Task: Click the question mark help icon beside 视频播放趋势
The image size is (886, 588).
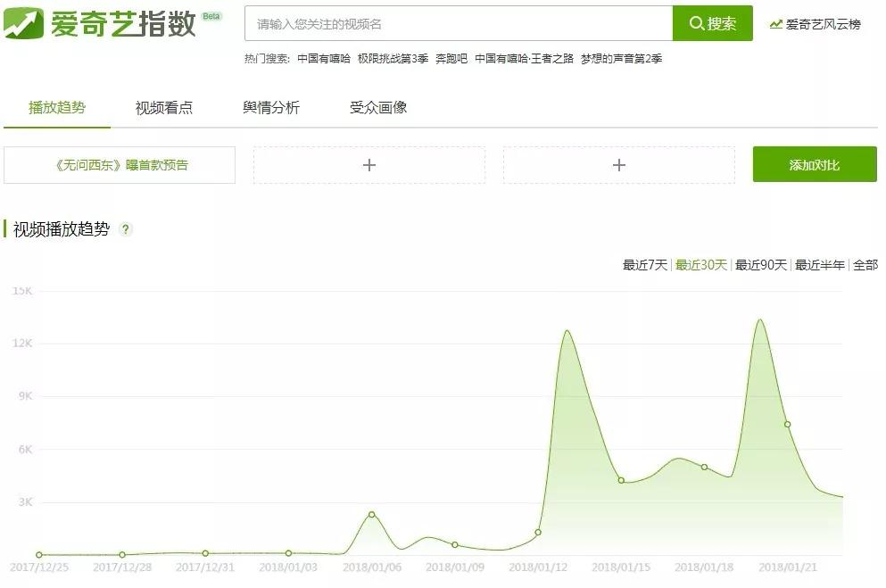Action: pyautogui.click(x=126, y=229)
